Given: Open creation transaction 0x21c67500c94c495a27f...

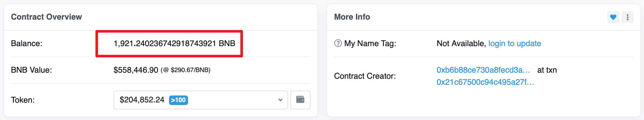Looking at the screenshot, I should pos(485,82).
